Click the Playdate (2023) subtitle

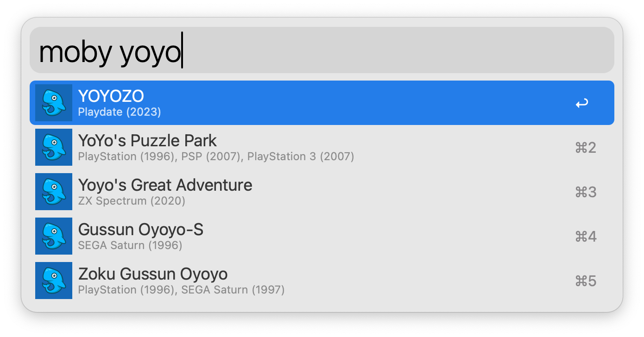(x=119, y=112)
